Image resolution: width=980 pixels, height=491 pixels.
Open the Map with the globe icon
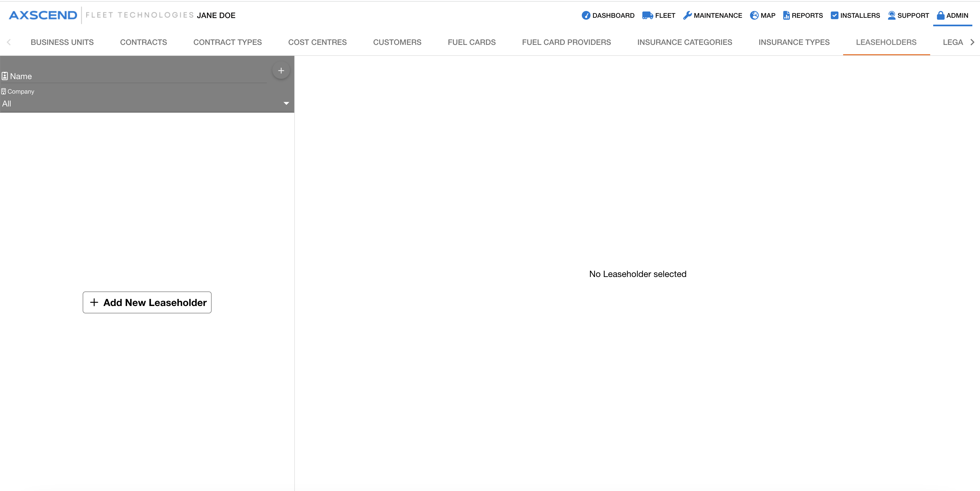coord(754,16)
